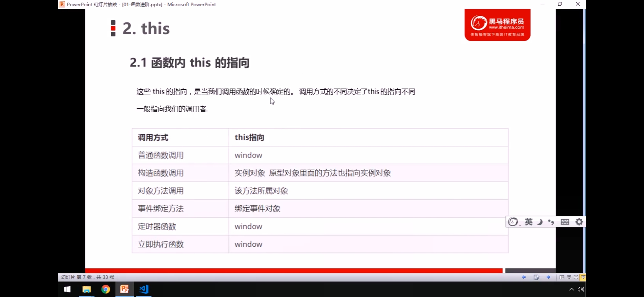Open the Windows Start menu
The image size is (644, 297).
(67, 289)
